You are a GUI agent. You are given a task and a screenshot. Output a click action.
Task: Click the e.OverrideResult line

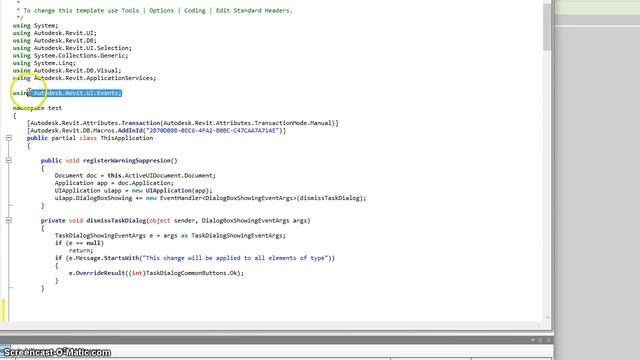pyautogui.click(x=156, y=273)
